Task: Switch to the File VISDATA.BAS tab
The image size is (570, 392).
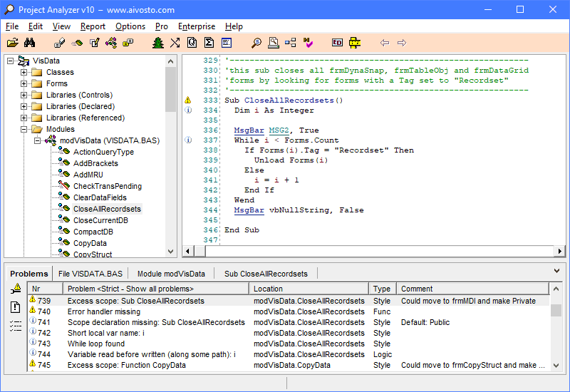Action: [90, 274]
